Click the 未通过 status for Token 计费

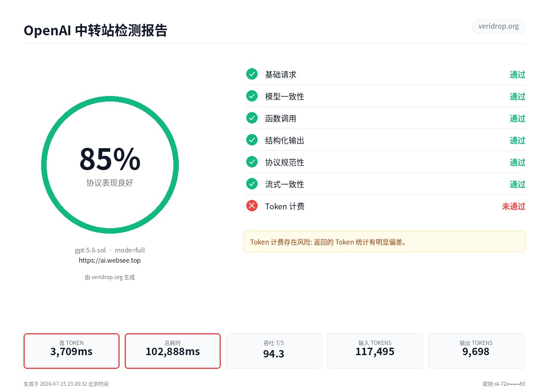point(513,206)
